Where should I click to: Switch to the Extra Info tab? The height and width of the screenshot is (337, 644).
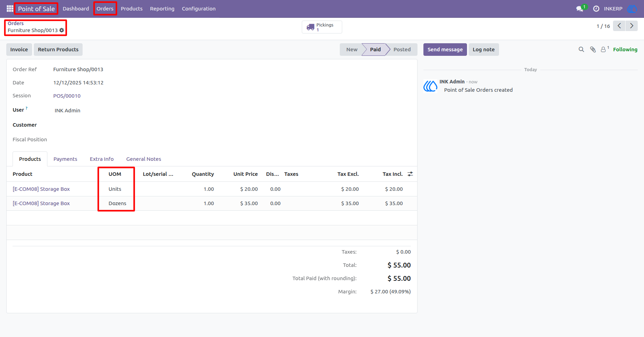[102, 159]
